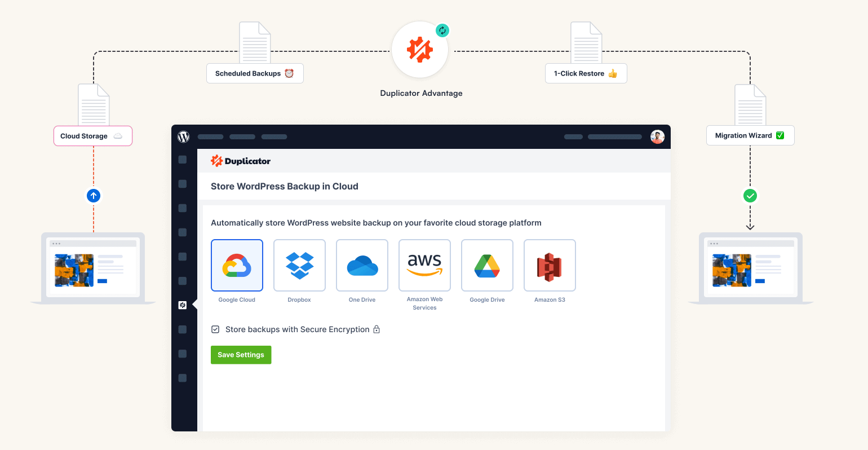The height and width of the screenshot is (450, 868).
Task: Click the green check icon in Migration Wizard
Action: click(x=780, y=135)
